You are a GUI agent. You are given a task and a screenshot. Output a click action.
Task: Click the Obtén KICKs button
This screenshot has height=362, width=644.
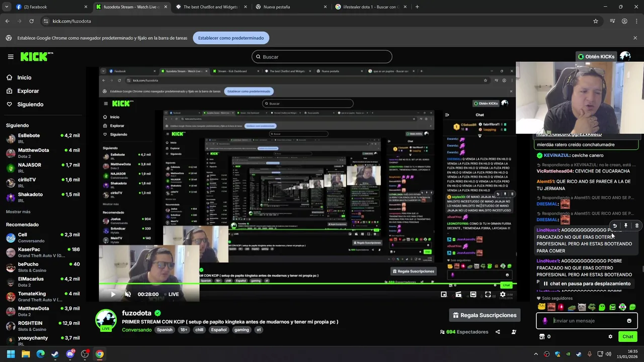pos(596,57)
